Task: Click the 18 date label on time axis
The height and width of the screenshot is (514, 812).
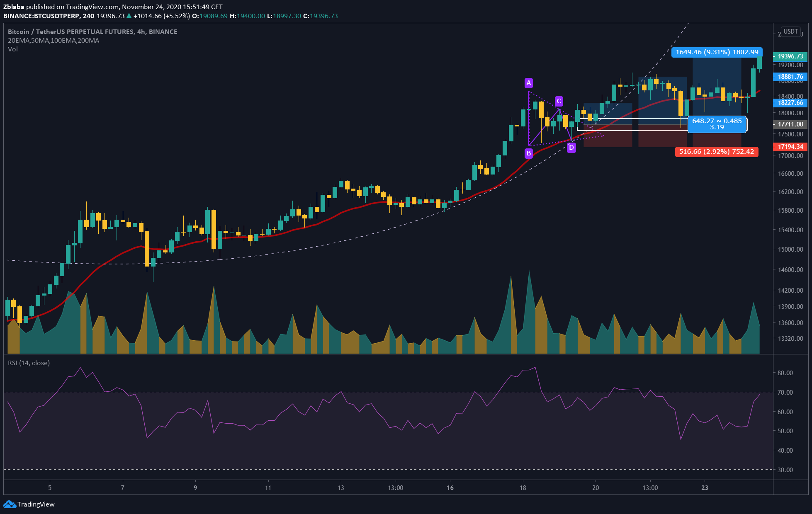Action: click(x=523, y=488)
